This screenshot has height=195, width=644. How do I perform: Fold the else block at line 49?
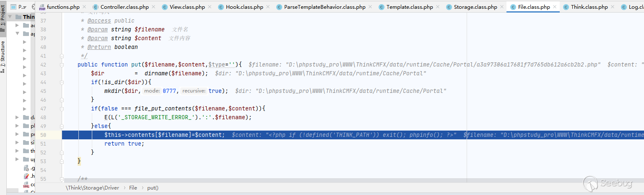pyautogui.click(x=62, y=126)
